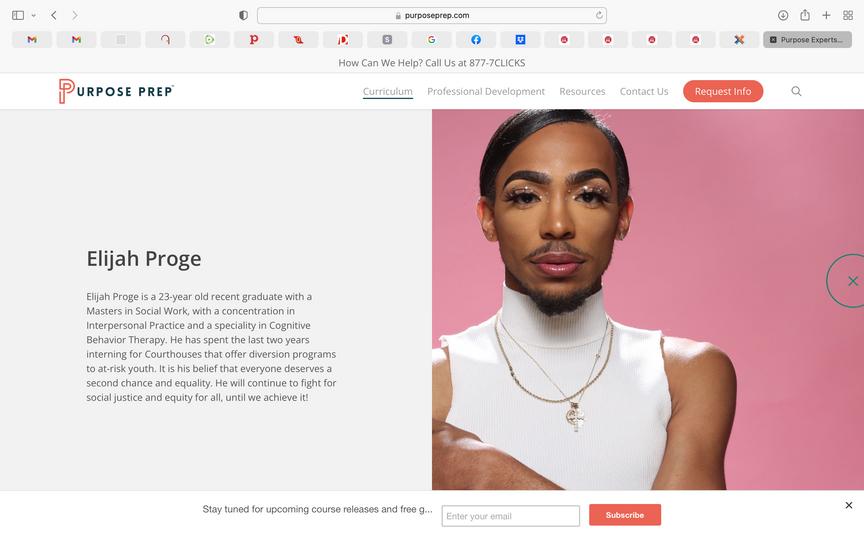Viewport: 864px width, 540px height.
Task: Click the Elijah Proge portrait photo
Action: coord(647,300)
